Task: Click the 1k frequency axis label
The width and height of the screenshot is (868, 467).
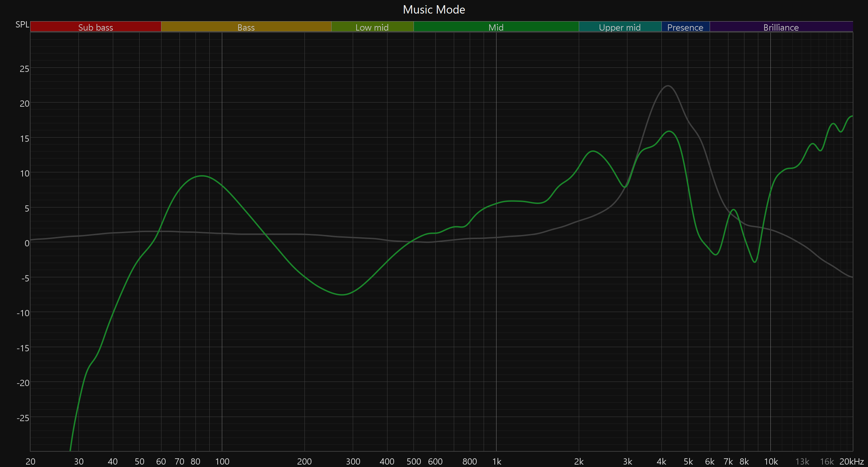Action: point(496,461)
